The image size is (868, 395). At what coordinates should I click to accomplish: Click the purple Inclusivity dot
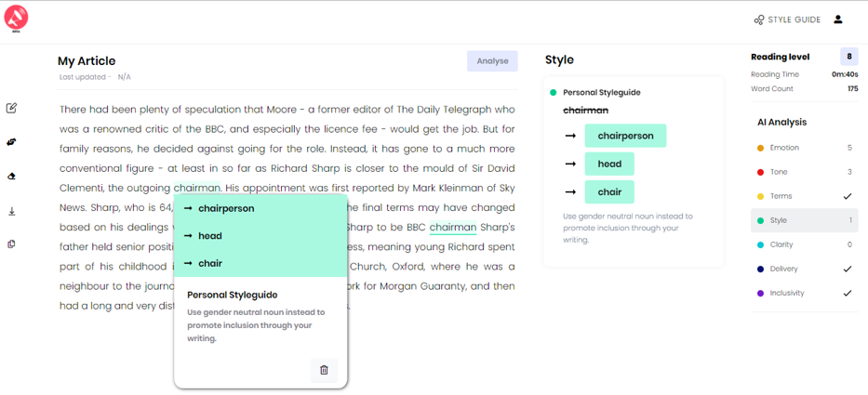(x=760, y=293)
